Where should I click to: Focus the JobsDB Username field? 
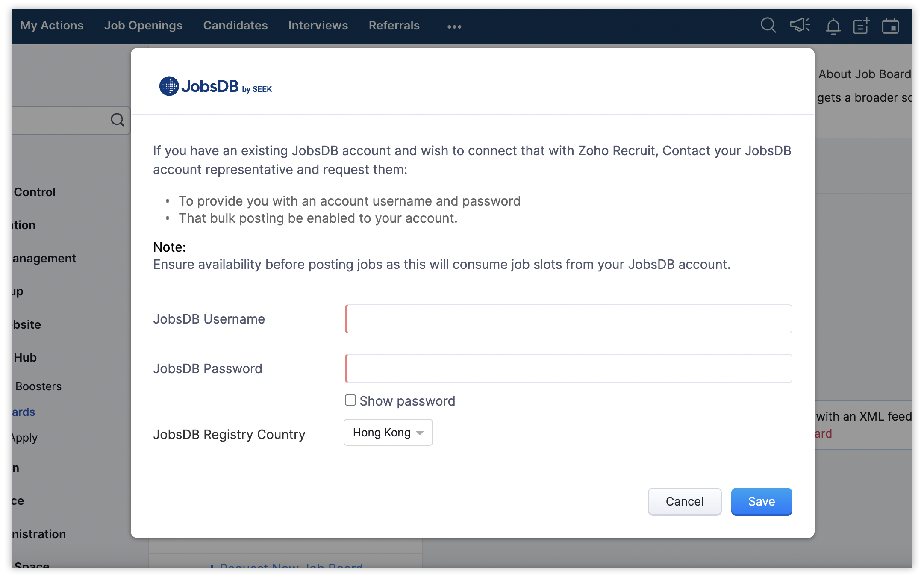coord(568,319)
